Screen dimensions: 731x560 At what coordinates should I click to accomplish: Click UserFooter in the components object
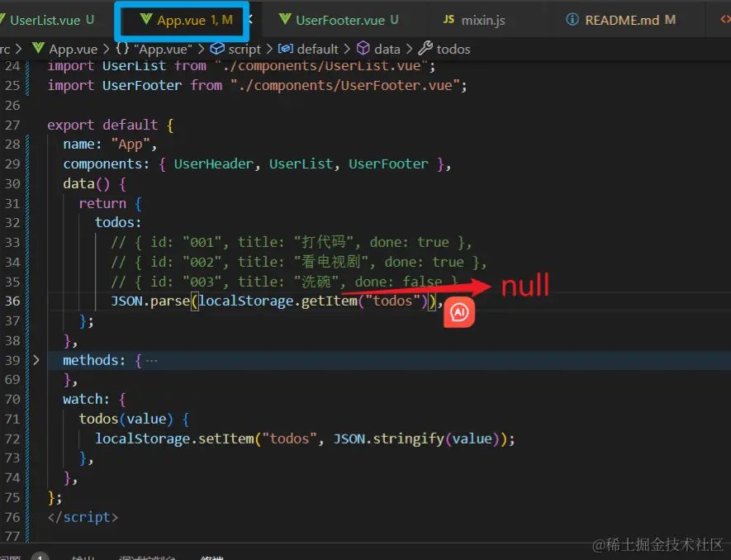pos(388,164)
